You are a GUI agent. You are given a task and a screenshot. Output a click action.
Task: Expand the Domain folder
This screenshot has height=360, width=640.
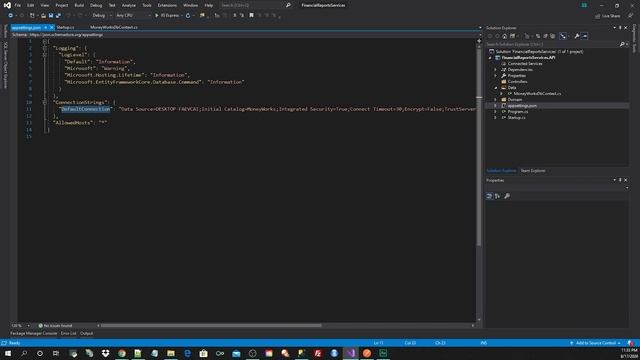click(496, 100)
